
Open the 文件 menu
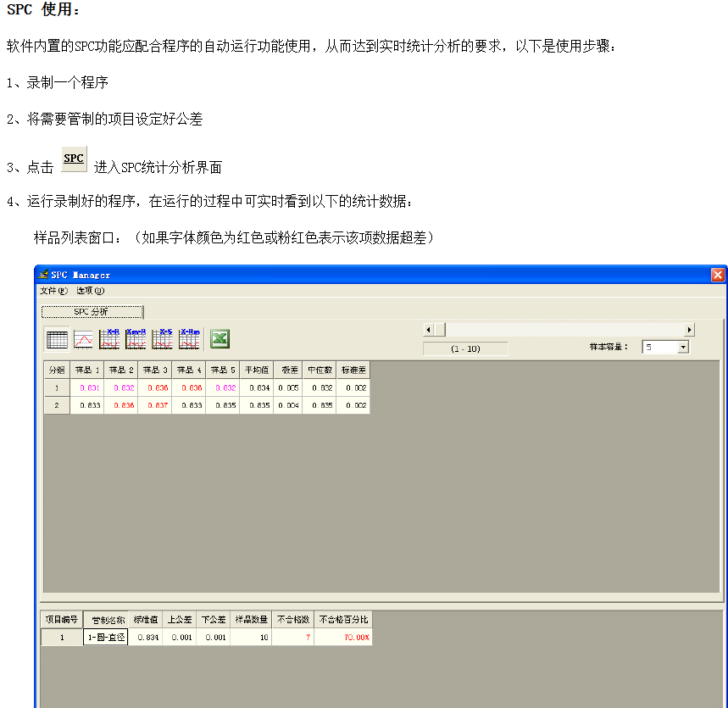[x=52, y=289]
